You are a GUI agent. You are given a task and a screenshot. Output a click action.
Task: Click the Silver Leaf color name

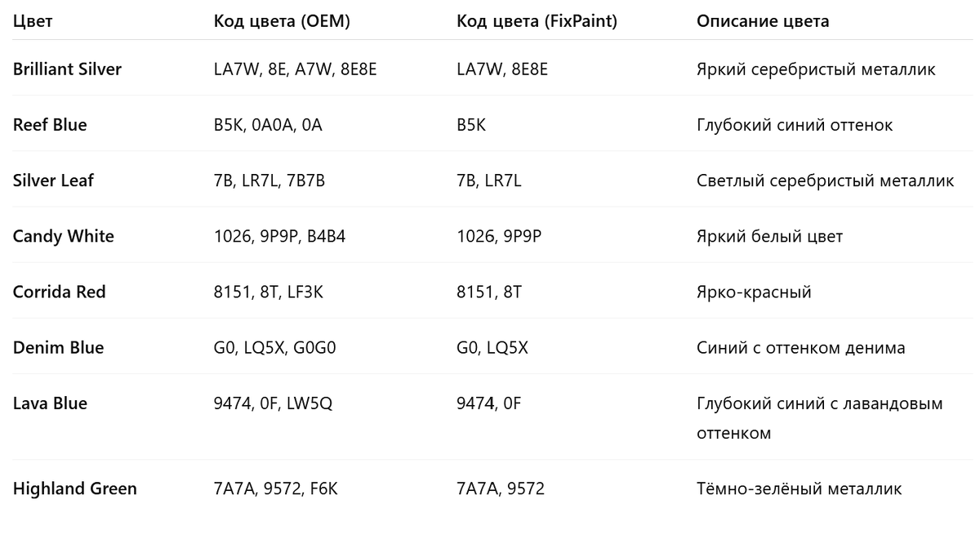[x=53, y=181]
